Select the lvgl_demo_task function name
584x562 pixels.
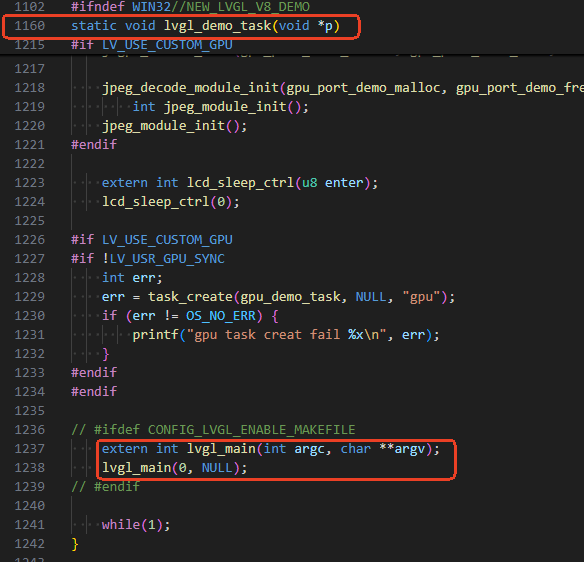218,26
